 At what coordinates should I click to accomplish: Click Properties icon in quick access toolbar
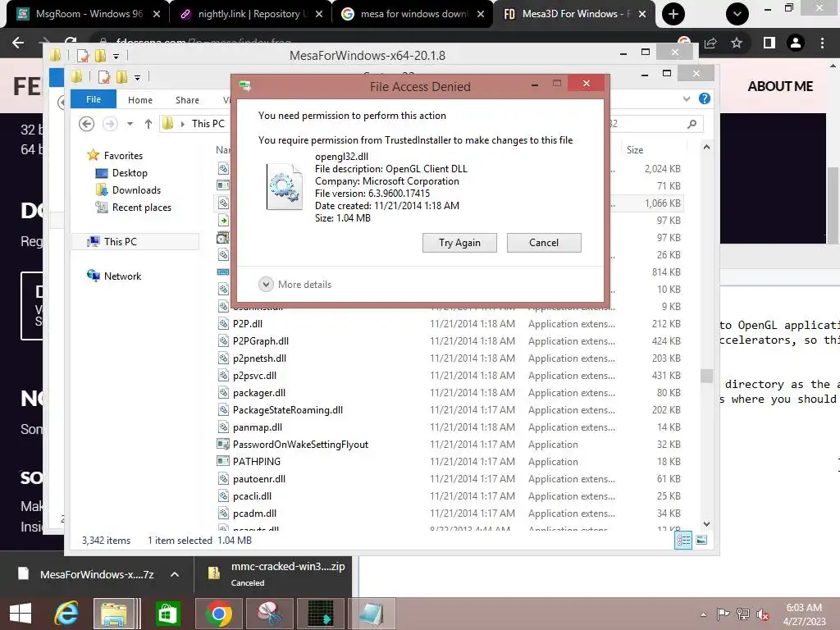[104, 77]
